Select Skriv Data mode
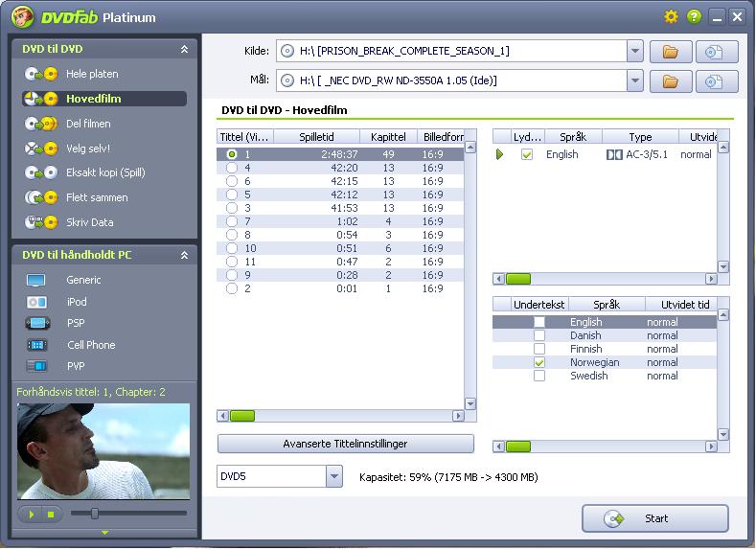The height and width of the screenshot is (550, 756). pyautogui.click(x=90, y=222)
